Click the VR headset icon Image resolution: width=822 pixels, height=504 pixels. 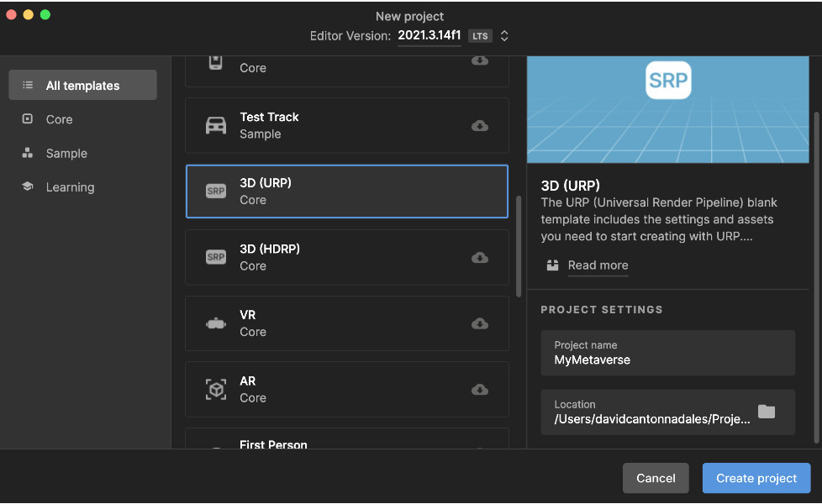pos(216,323)
